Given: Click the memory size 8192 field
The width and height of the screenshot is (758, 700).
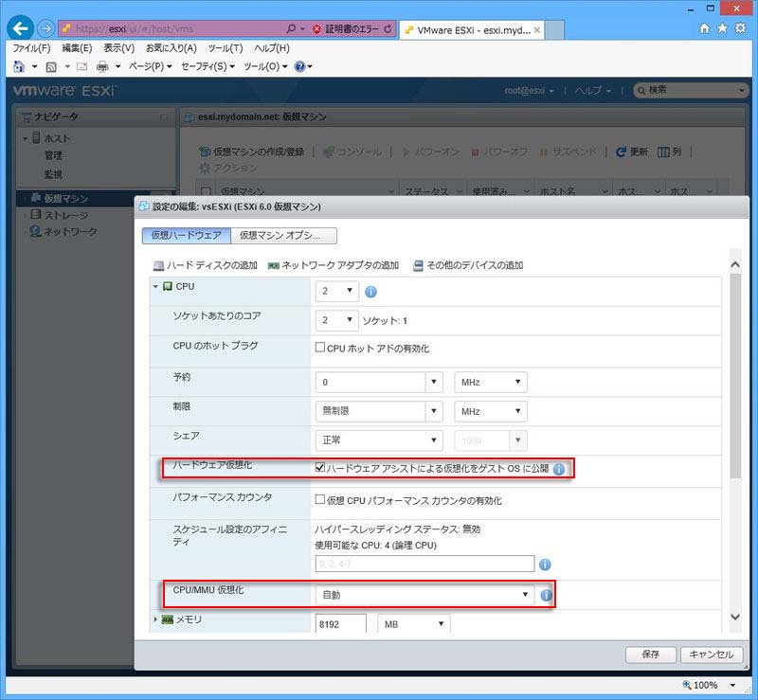Looking at the screenshot, I should (341, 624).
